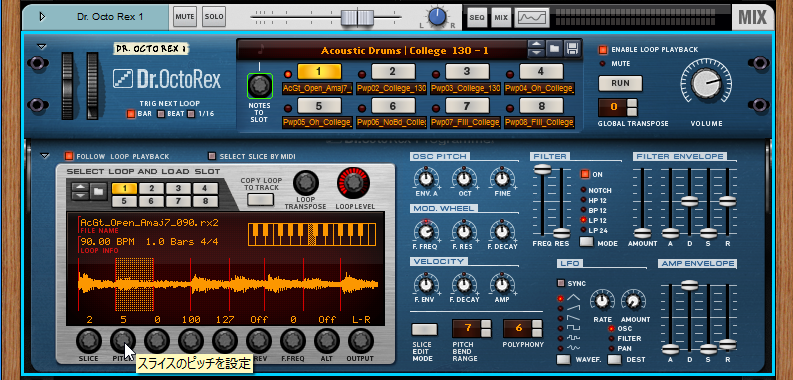This screenshot has height=380, width=793.
Task: Click the Mod Wheel F.Res knob
Action: [464, 232]
